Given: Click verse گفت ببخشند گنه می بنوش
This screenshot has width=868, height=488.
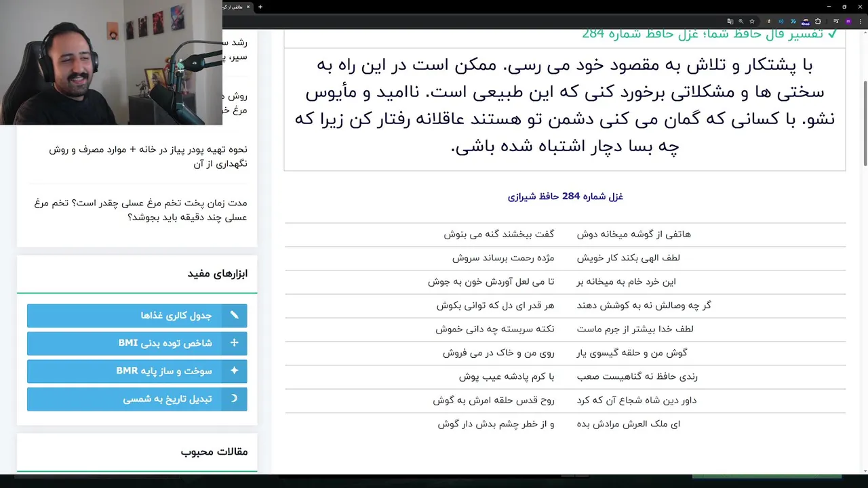Looking at the screenshot, I should (499, 234).
